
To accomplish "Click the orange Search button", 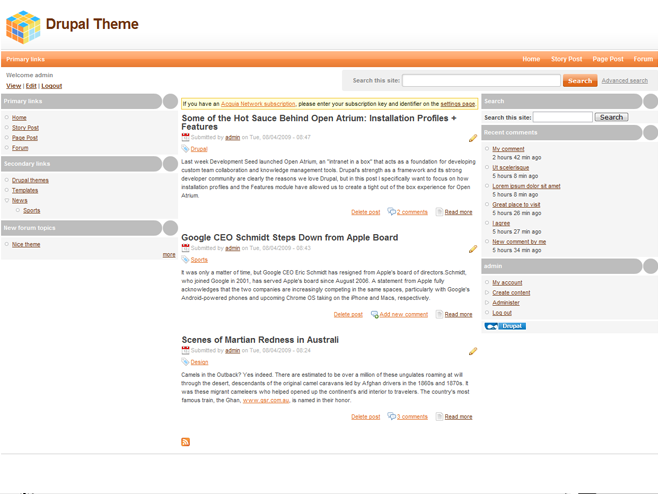I will (x=580, y=81).
